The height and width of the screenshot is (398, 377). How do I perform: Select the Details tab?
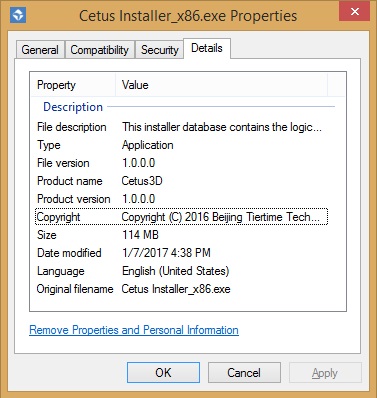(x=207, y=48)
